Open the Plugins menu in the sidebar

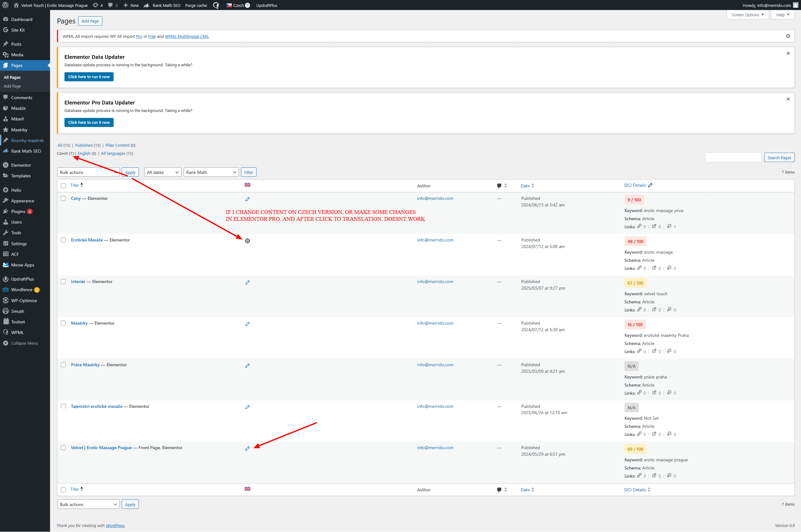coord(18,211)
